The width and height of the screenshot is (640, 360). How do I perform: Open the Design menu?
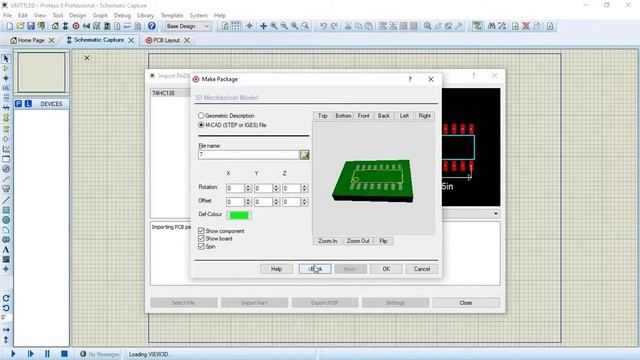pyautogui.click(x=77, y=16)
